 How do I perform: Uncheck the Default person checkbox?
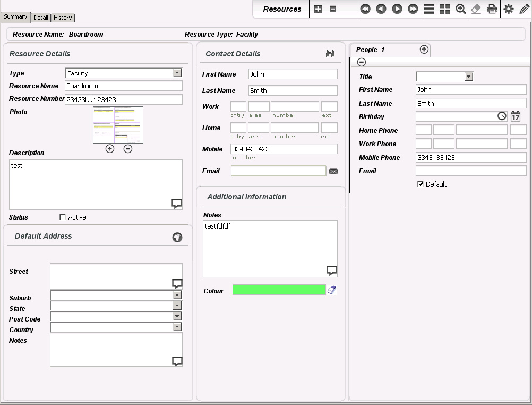tap(421, 184)
